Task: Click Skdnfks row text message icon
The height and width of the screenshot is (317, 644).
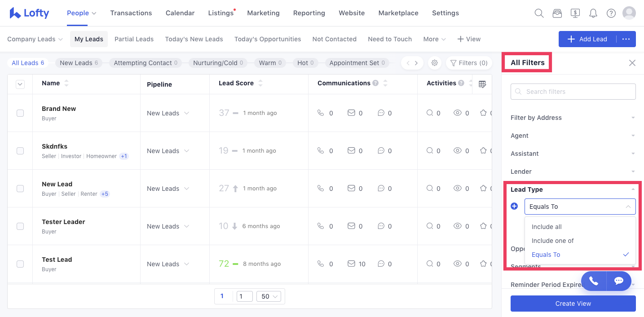Action: tap(381, 151)
